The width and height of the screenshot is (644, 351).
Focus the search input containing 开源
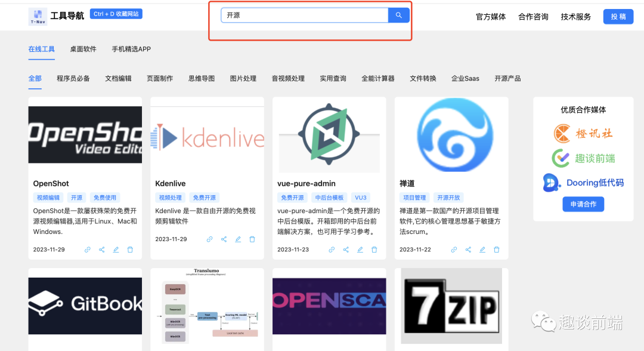point(305,15)
